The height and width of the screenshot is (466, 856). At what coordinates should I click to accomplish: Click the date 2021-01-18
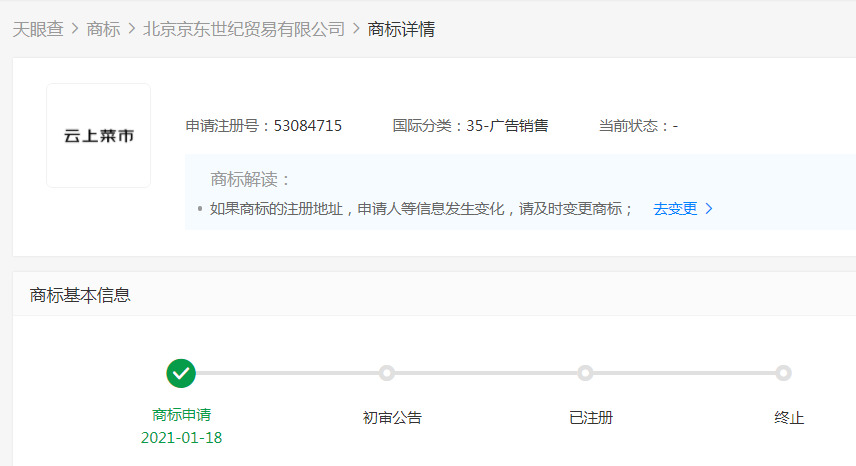[181, 438]
